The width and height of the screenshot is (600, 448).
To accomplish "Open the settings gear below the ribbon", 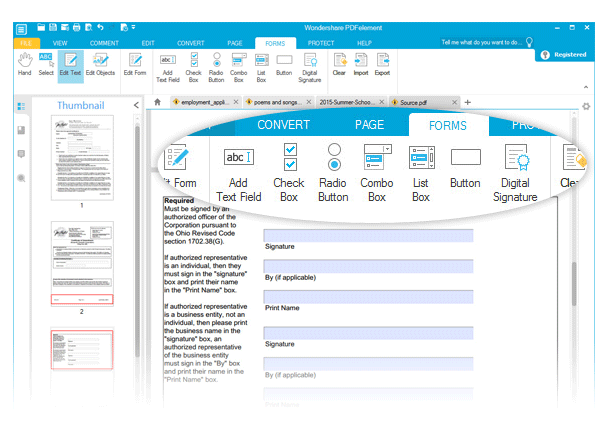I will (586, 106).
